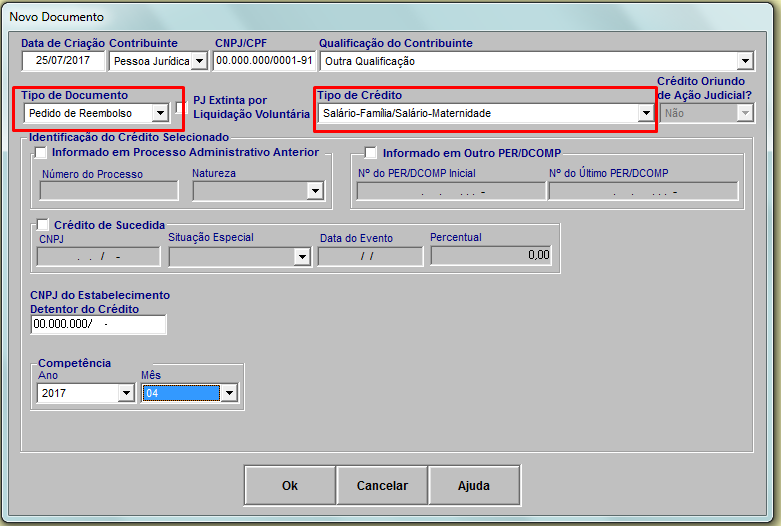Open the Contribuinte dropdown (Pessoa Jurídica)
This screenshot has height=526, width=781.
coord(200,61)
